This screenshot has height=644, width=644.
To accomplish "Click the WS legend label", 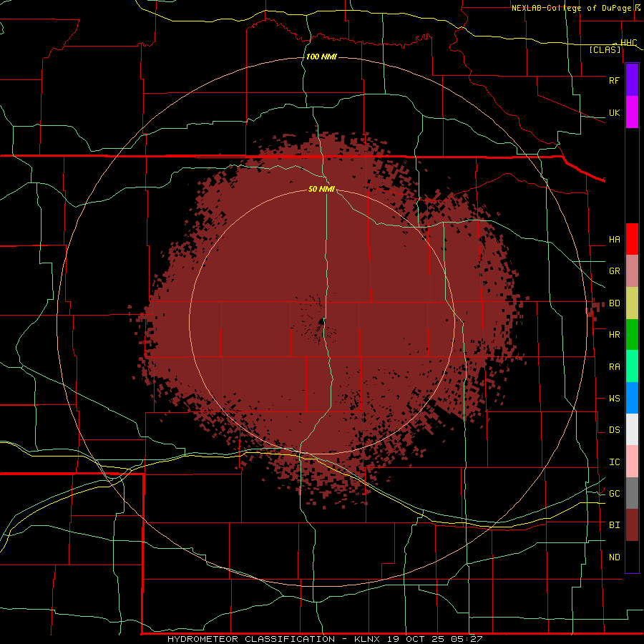I will pos(614,399).
